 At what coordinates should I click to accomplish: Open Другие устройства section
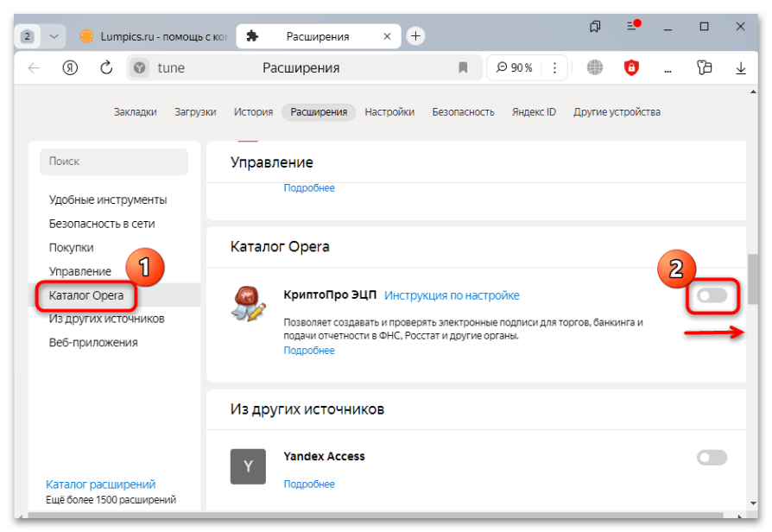pyautogui.click(x=617, y=111)
